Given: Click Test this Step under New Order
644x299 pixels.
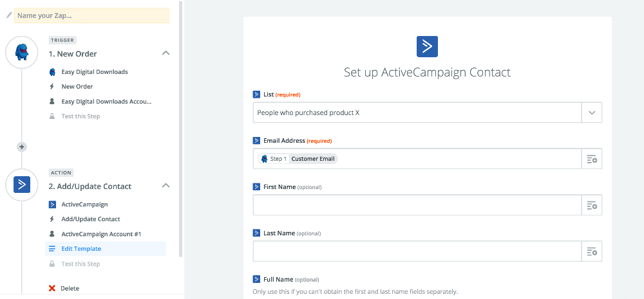Looking at the screenshot, I should (x=80, y=116).
